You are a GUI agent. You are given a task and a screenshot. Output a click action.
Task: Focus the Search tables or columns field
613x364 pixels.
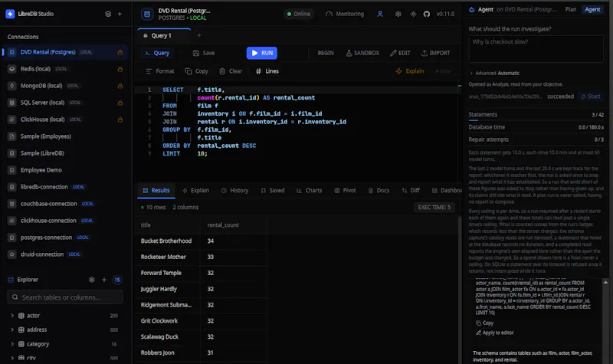(65, 297)
